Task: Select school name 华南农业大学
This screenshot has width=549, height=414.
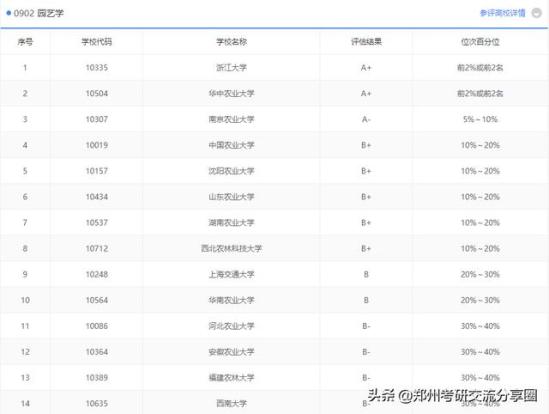Action: pyautogui.click(x=231, y=301)
